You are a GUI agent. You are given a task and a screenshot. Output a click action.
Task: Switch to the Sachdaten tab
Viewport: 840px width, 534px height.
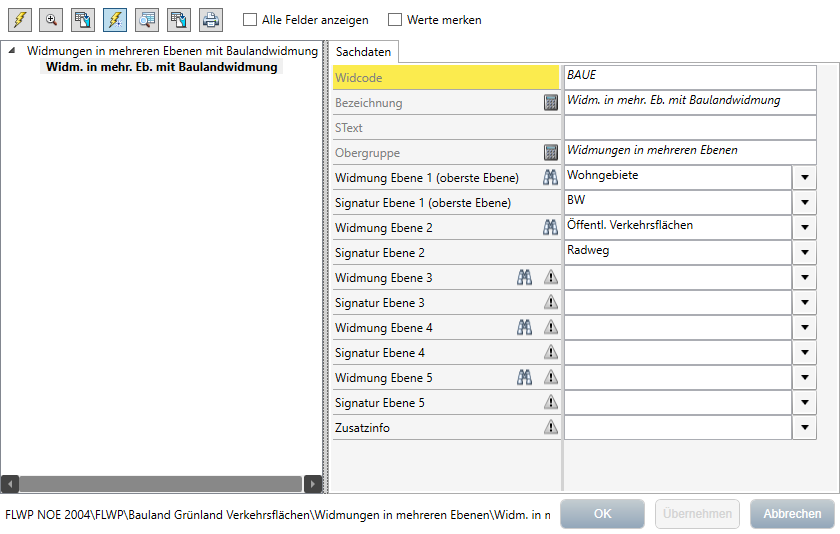(363, 51)
